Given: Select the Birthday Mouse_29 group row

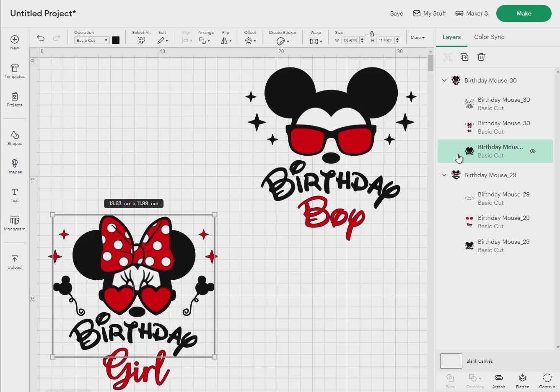Looking at the screenshot, I should tap(495, 175).
